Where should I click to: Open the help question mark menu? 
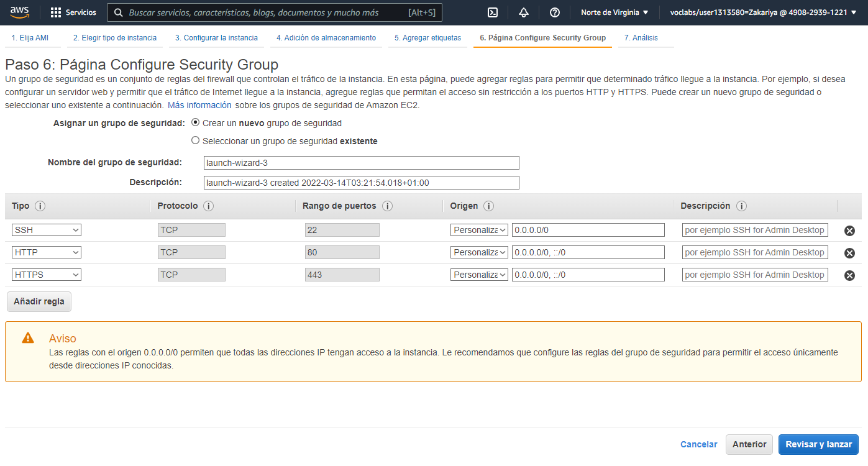tap(555, 12)
